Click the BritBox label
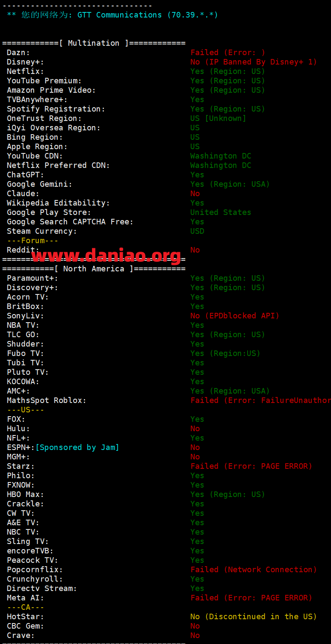 coord(25,306)
